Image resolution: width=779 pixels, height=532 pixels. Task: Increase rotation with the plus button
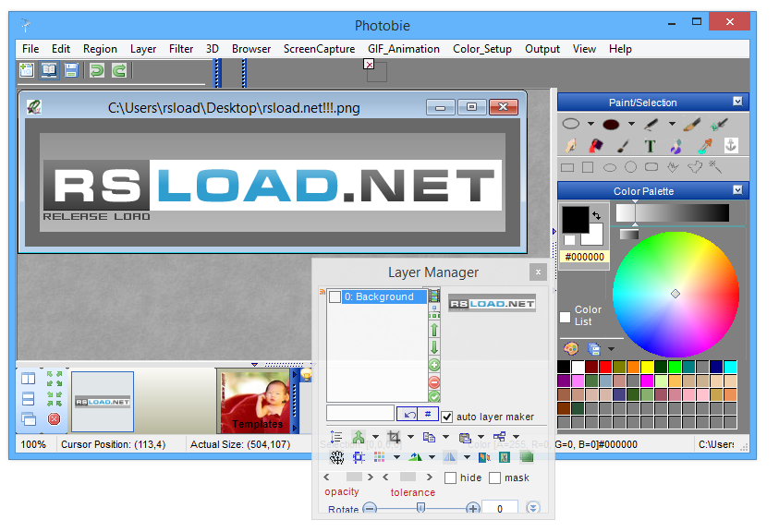tap(472, 508)
